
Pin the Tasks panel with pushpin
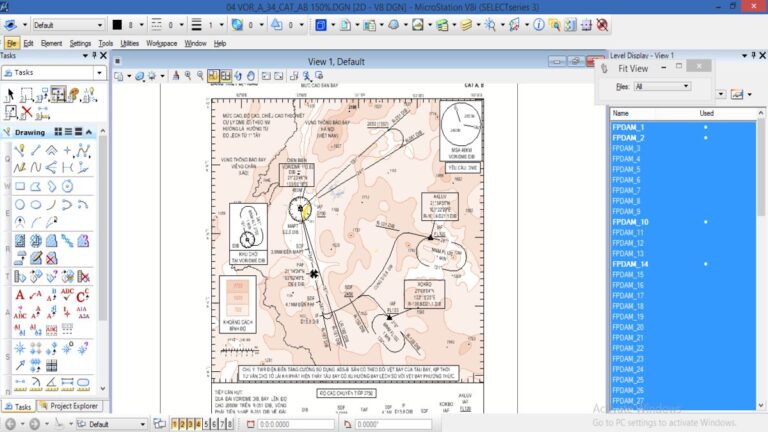(94, 55)
